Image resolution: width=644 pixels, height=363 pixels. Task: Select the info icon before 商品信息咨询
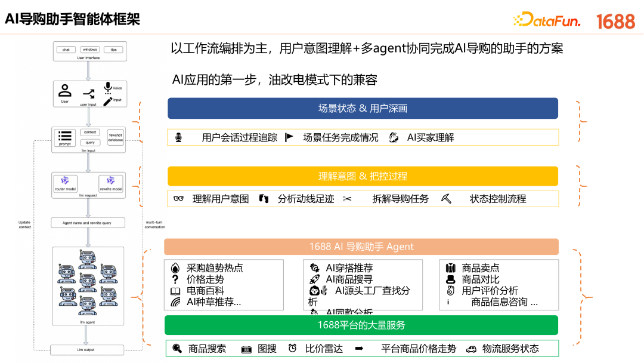pyautogui.click(x=448, y=302)
